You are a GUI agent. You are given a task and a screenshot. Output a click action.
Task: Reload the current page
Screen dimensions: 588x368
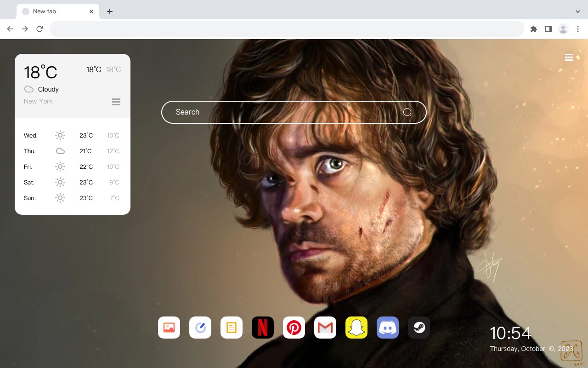click(x=40, y=29)
